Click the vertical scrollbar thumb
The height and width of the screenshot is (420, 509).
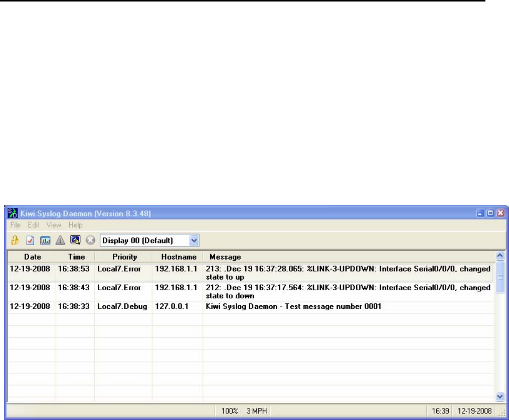tap(500, 277)
